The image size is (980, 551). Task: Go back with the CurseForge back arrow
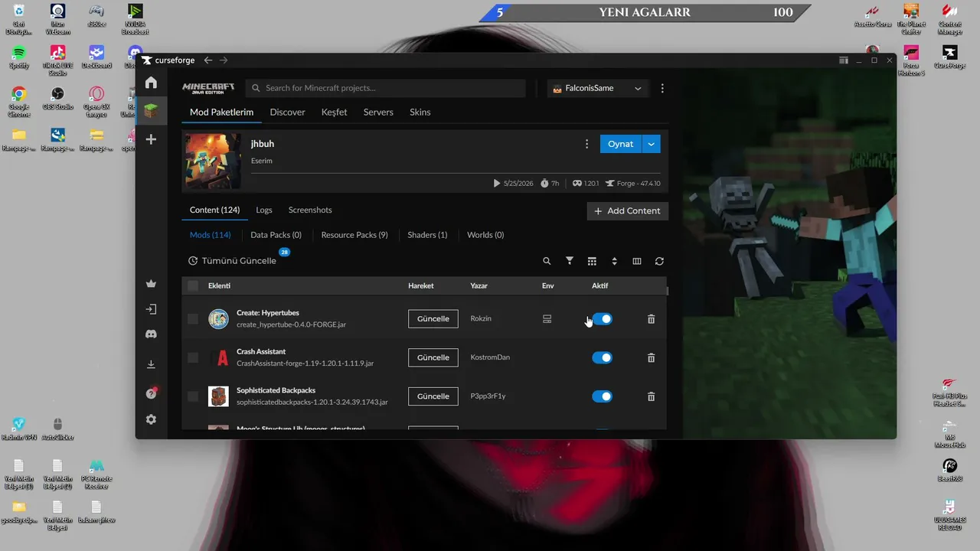208,60
